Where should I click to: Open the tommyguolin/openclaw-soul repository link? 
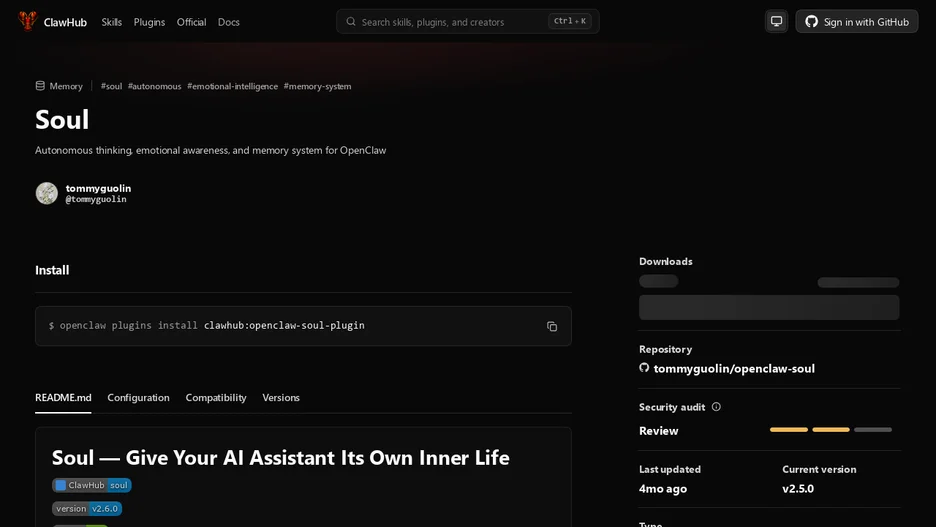coord(734,368)
